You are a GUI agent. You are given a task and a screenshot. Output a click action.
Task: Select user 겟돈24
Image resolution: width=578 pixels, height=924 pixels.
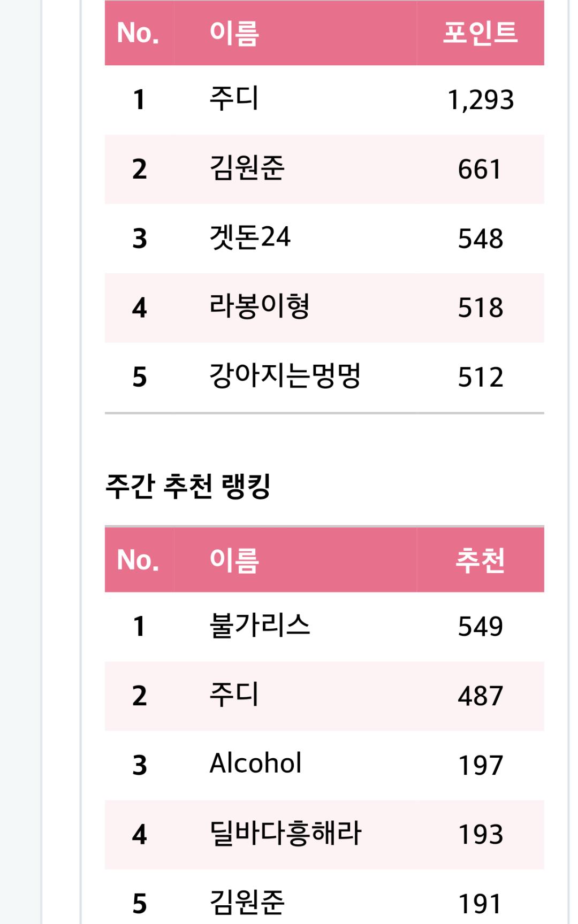click(250, 237)
